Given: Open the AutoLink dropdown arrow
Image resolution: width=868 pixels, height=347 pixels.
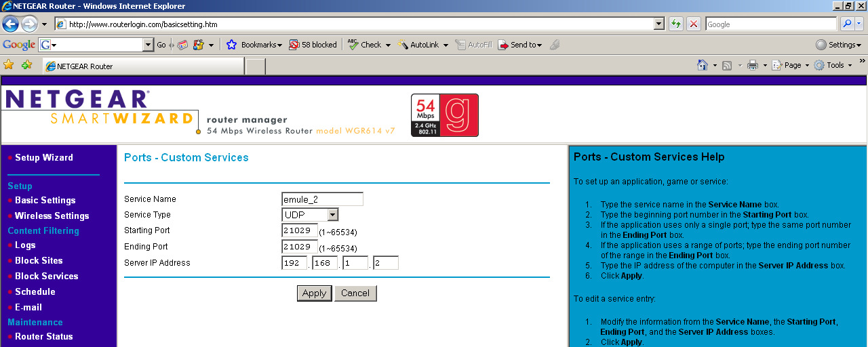Looking at the screenshot, I should tap(446, 45).
